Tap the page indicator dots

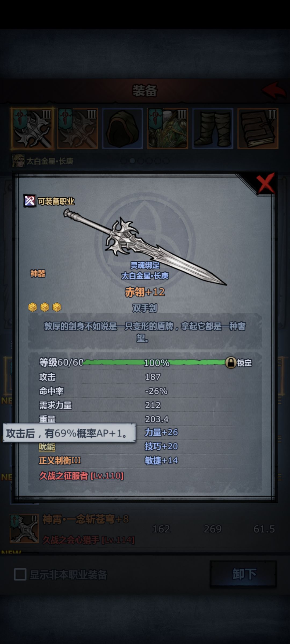point(145,161)
